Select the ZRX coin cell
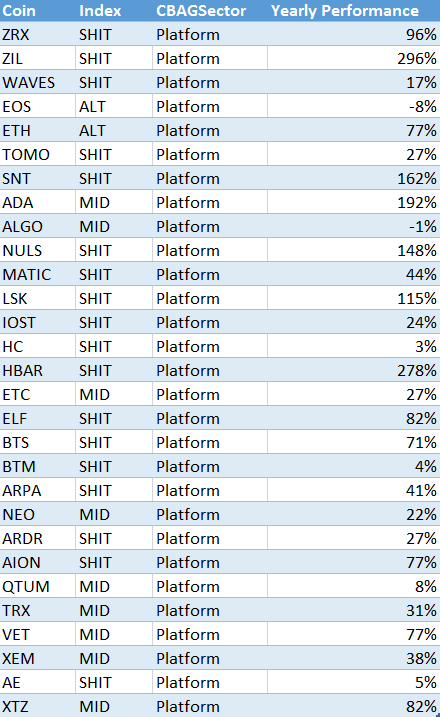This screenshot has height=717, width=440. coord(38,34)
